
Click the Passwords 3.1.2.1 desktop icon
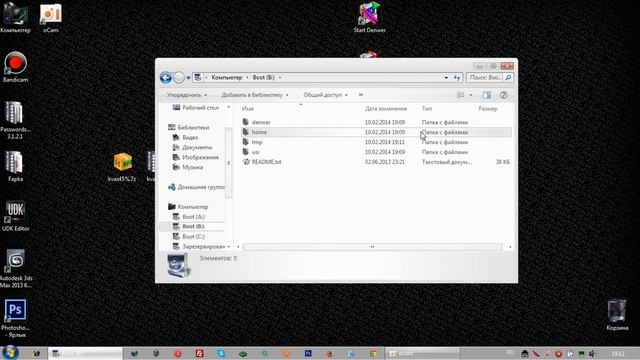(15, 120)
